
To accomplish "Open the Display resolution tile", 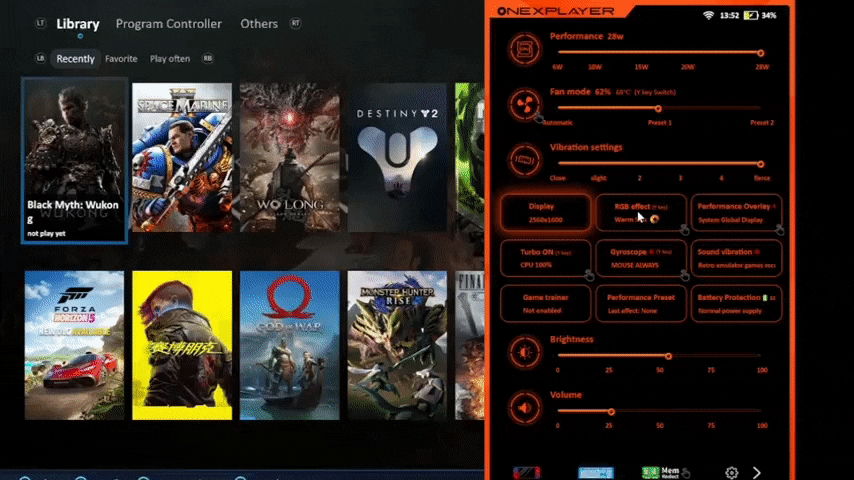I will pos(545,212).
